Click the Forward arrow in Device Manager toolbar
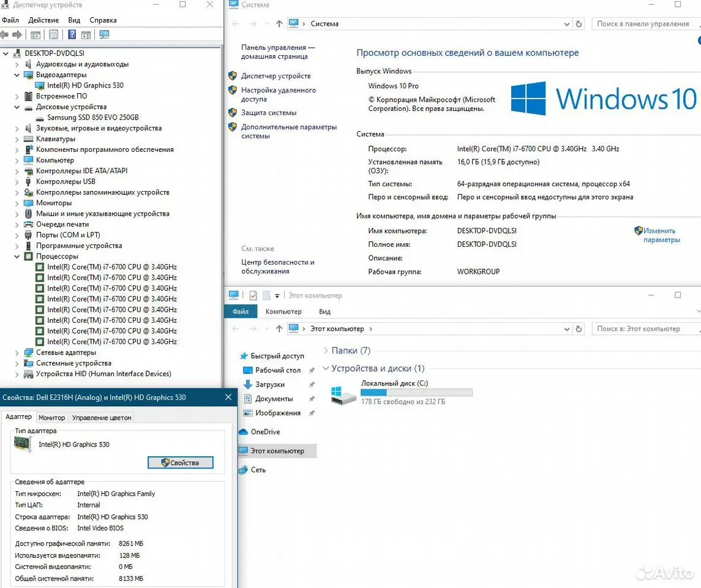 [x=17, y=34]
